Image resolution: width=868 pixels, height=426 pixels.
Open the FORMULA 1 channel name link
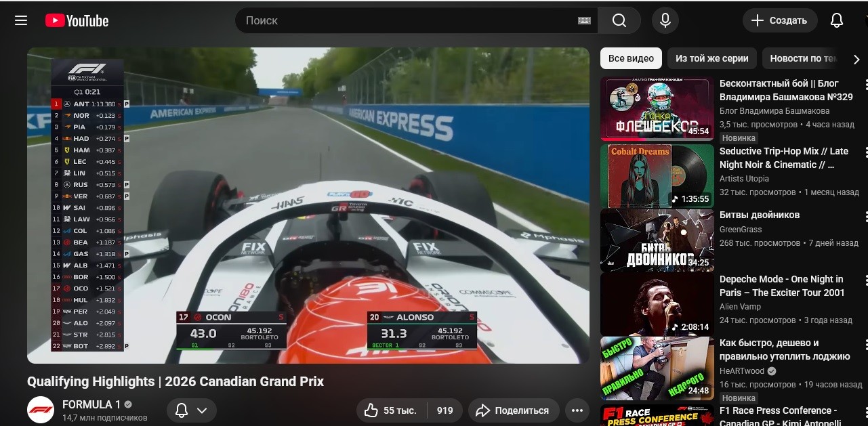[x=91, y=404]
